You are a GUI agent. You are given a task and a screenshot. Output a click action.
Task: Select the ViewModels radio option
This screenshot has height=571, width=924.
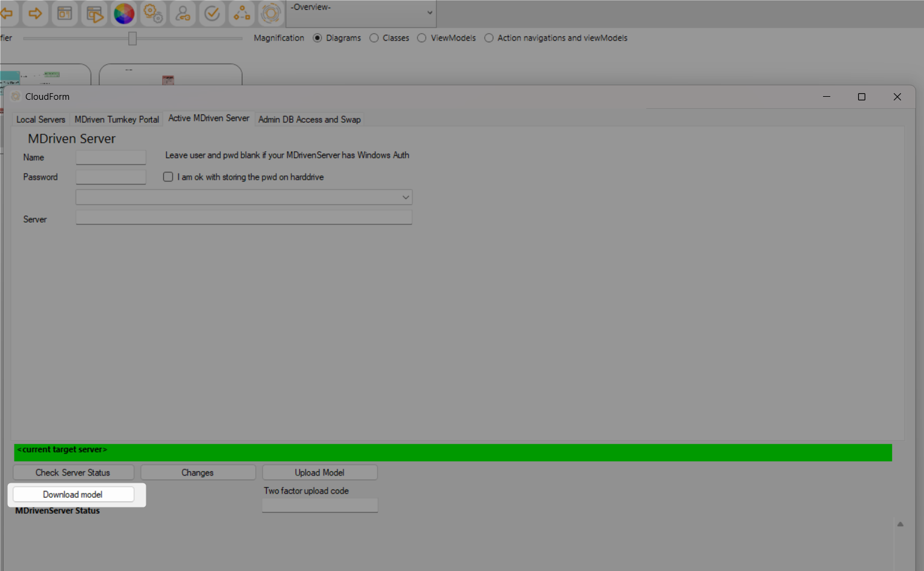422,38
